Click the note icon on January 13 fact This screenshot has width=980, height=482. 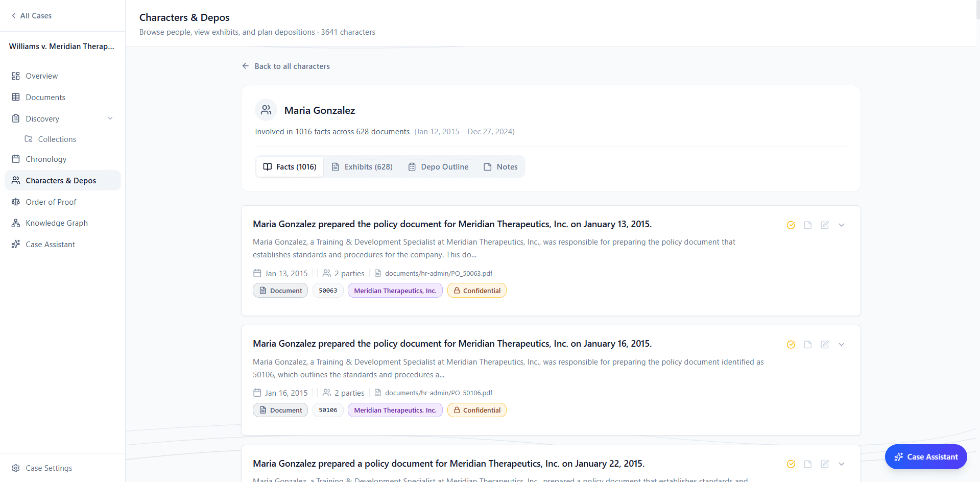pyautogui.click(x=808, y=225)
